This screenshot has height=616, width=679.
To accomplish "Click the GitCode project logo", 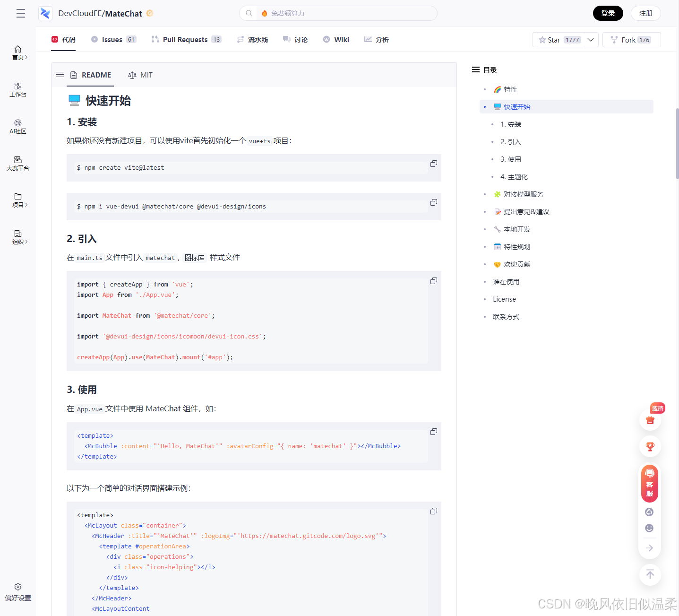I will 45,13.
